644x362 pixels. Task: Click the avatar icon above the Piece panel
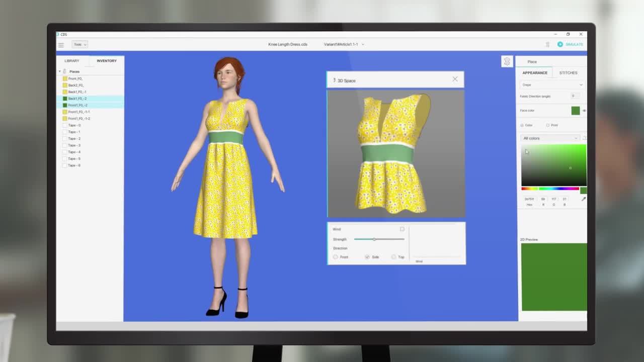(507, 61)
